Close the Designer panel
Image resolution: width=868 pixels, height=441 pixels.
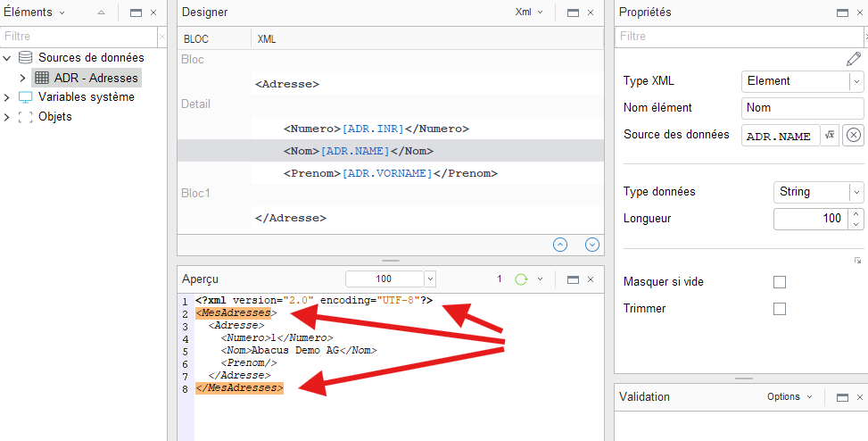591,12
